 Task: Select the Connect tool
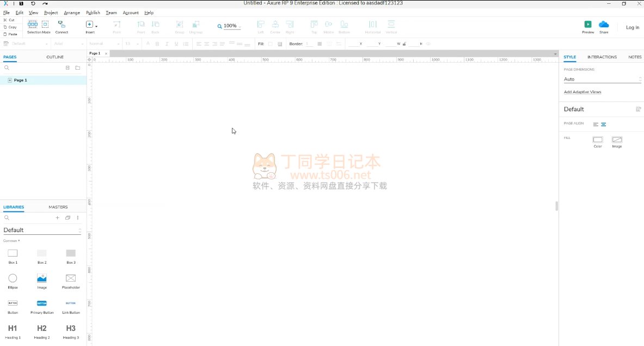click(x=62, y=25)
